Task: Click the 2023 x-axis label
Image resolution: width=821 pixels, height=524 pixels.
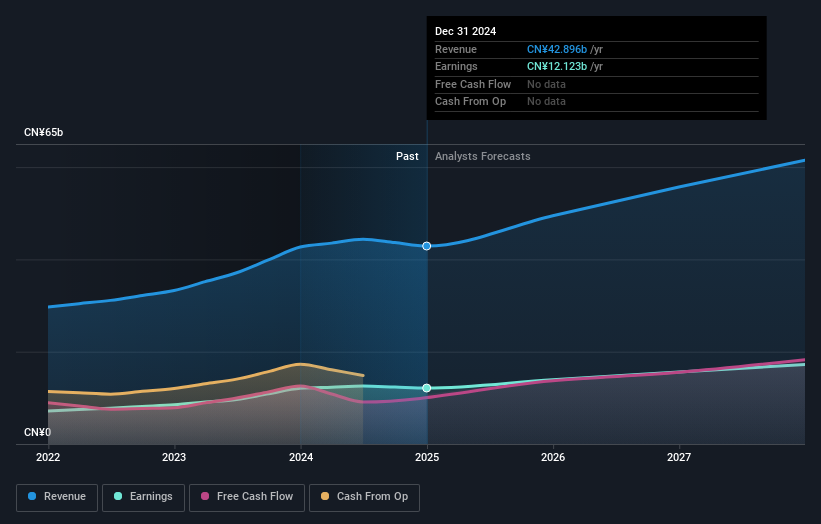Action: [x=174, y=457]
